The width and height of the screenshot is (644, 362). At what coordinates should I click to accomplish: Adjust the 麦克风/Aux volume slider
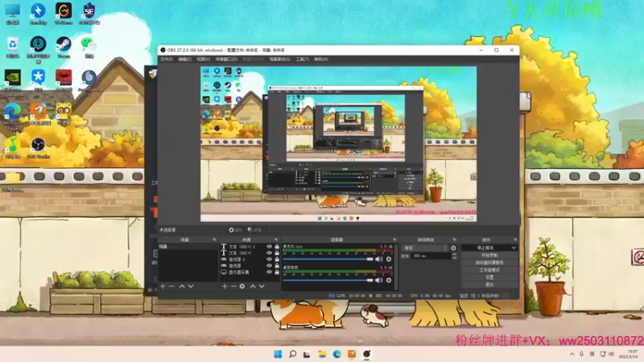tap(328, 259)
